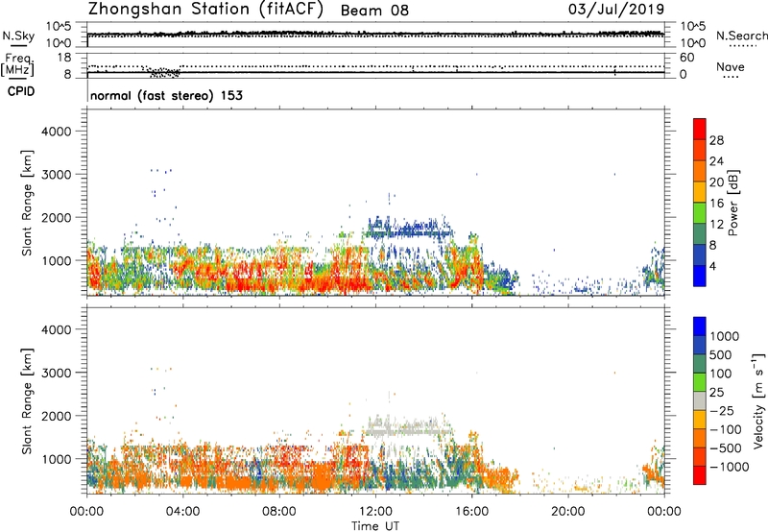
Task: Click the red top segment of power colorbar
Action: [x=700, y=130]
